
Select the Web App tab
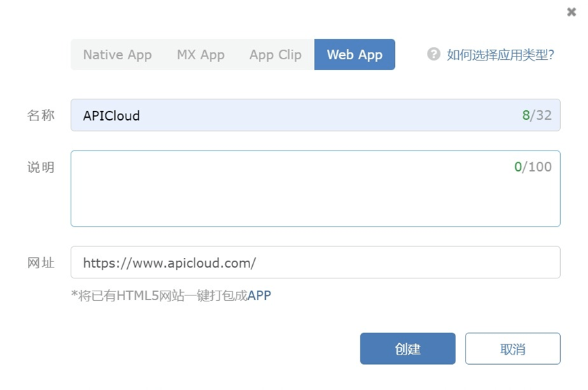[354, 54]
